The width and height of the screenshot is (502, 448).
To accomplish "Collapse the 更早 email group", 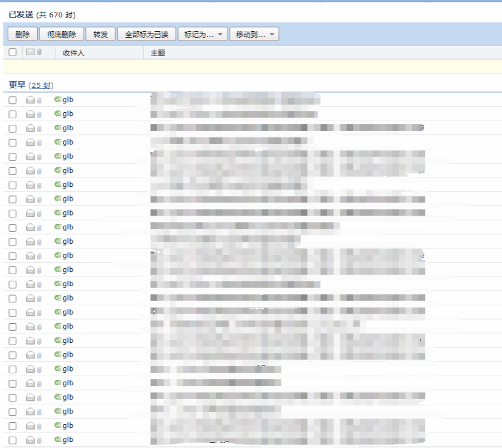I will (17, 85).
